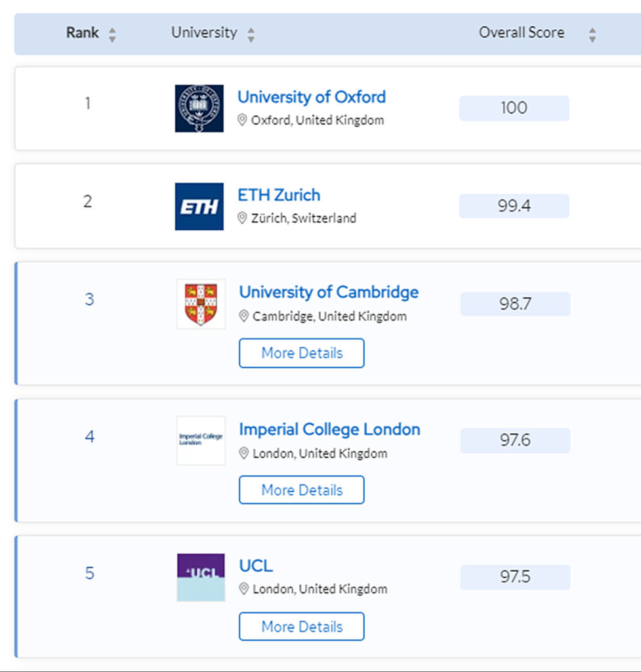Click the Rank column header
Screen dimensions: 641x672
click(82, 33)
